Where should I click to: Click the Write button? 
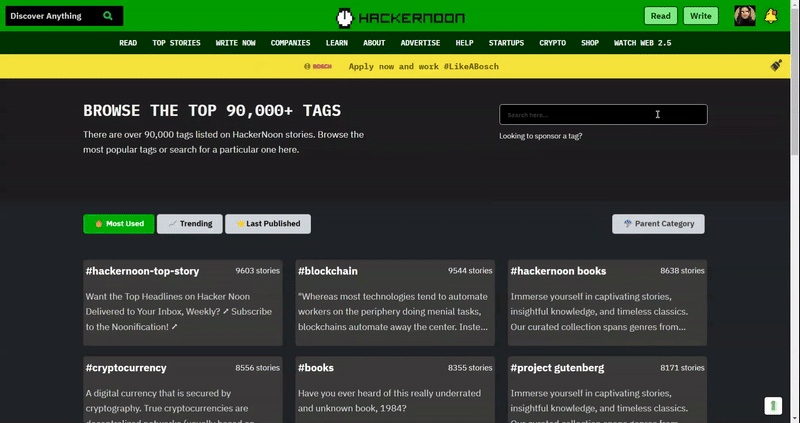[x=701, y=16]
